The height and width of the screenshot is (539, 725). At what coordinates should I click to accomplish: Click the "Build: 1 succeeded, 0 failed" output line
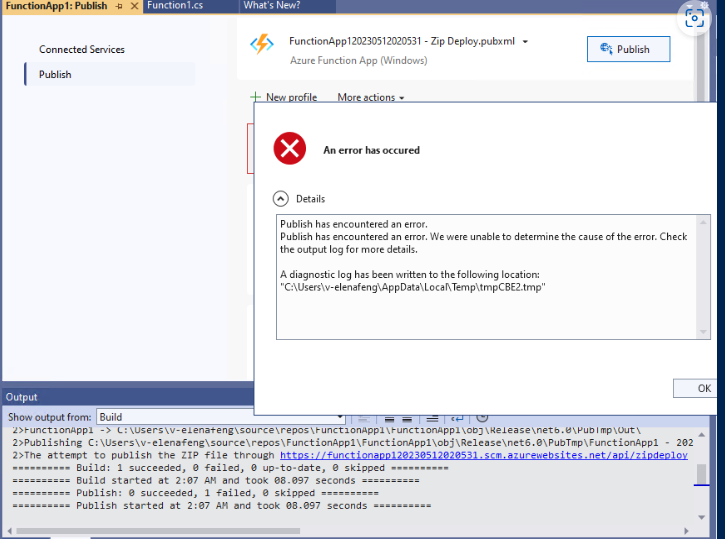pos(230,468)
